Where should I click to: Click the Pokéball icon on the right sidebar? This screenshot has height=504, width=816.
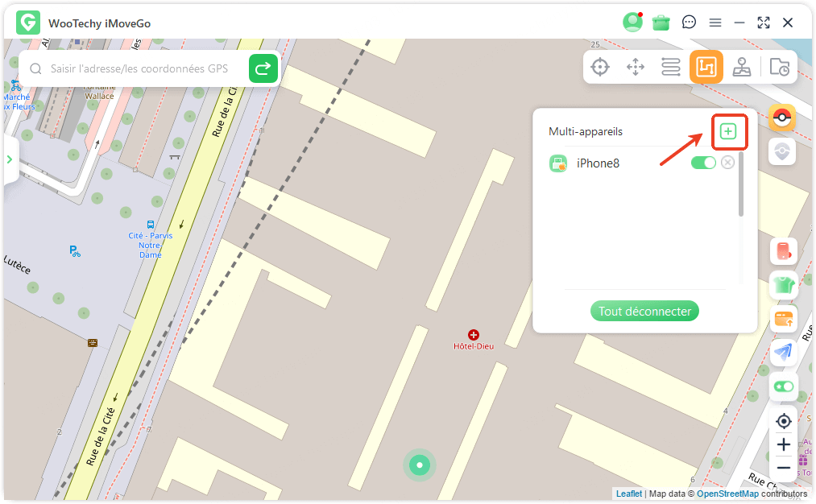click(782, 118)
